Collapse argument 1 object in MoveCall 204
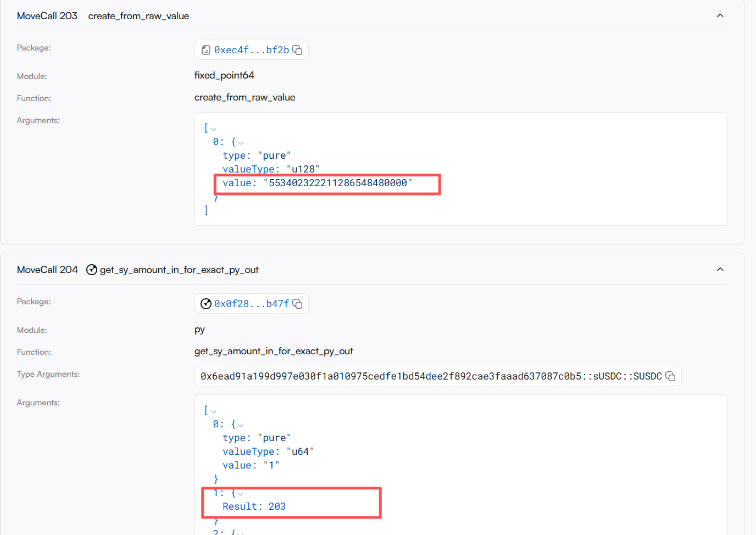This screenshot has width=756, height=535. tap(240, 494)
